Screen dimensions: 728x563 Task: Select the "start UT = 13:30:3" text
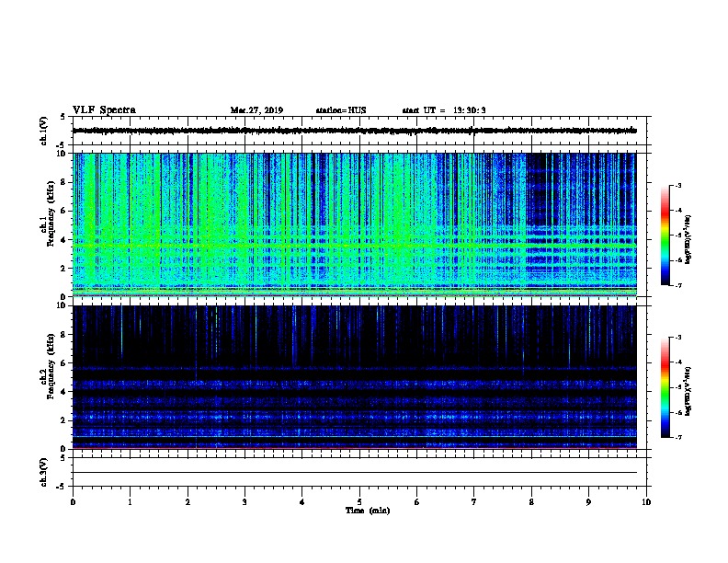tap(444, 110)
